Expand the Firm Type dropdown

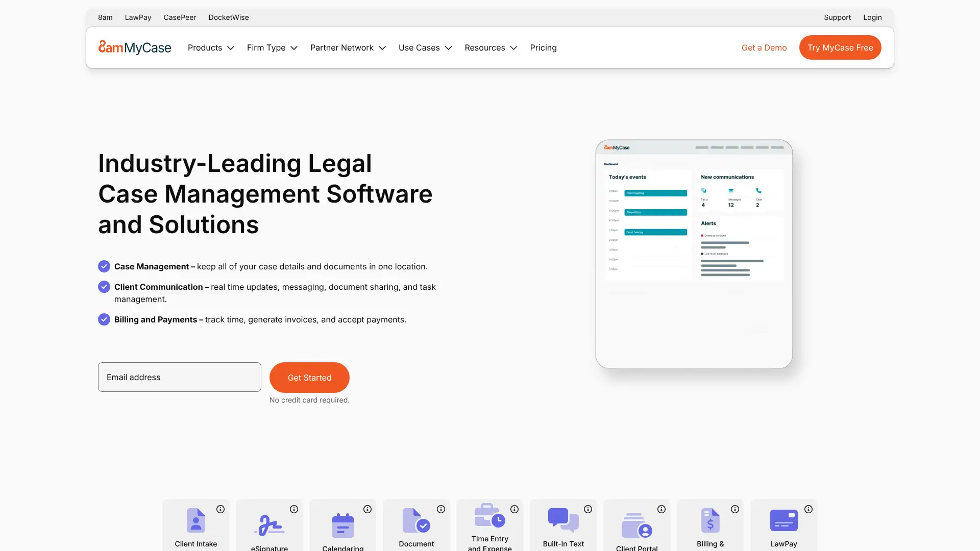point(272,47)
